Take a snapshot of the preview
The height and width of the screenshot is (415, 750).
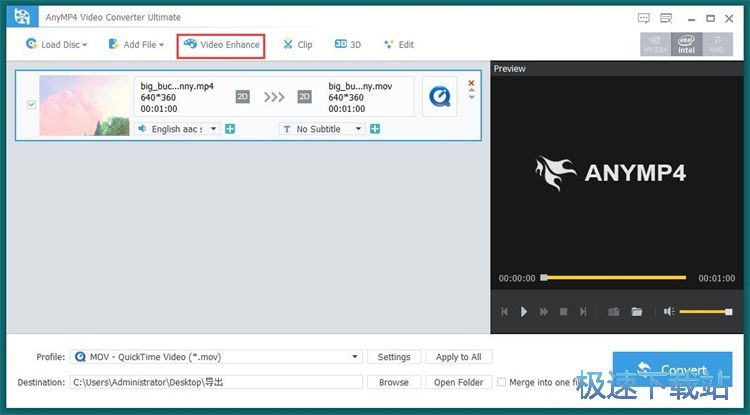coord(614,312)
